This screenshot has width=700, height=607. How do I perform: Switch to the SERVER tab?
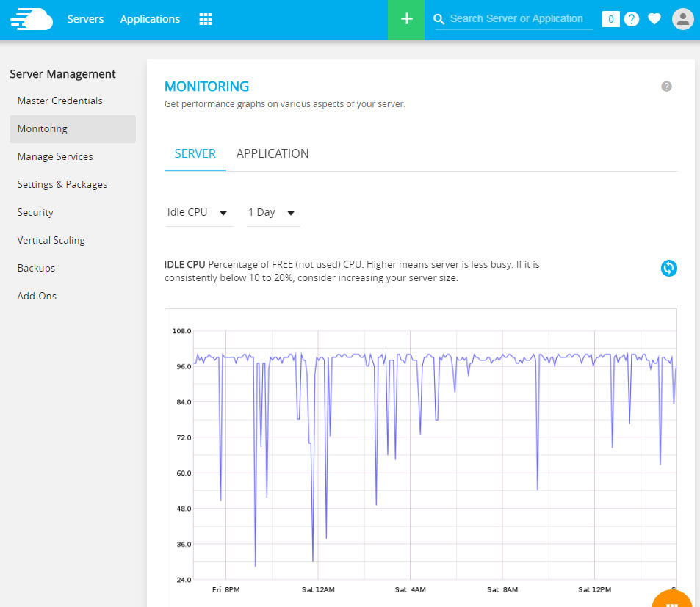[x=195, y=154]
